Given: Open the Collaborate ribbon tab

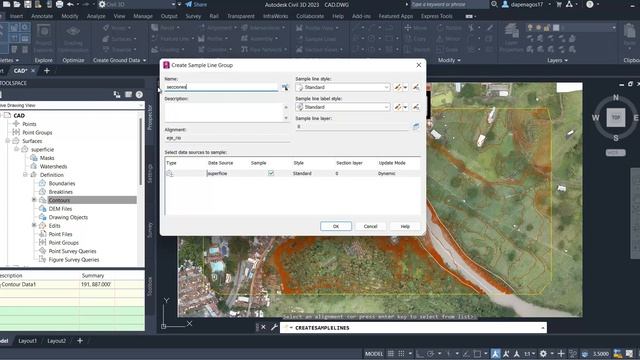Looking at the screenshot, I should point(310,16).
